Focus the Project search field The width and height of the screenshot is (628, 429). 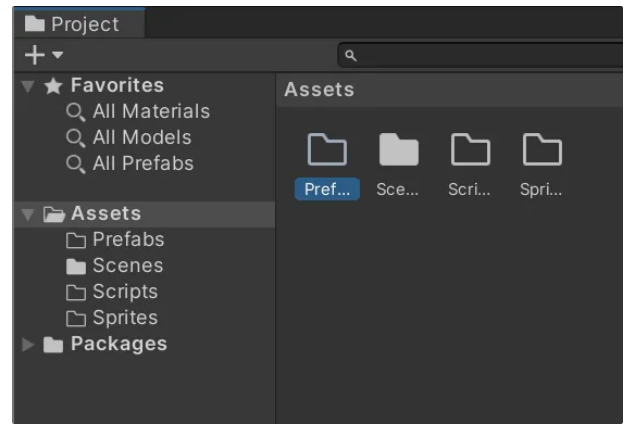(x=481, y=55)
